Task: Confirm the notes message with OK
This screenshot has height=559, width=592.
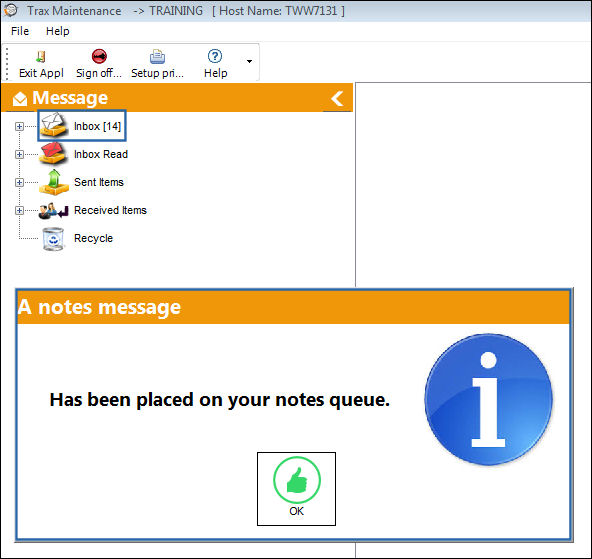Action: coord(296,489)
